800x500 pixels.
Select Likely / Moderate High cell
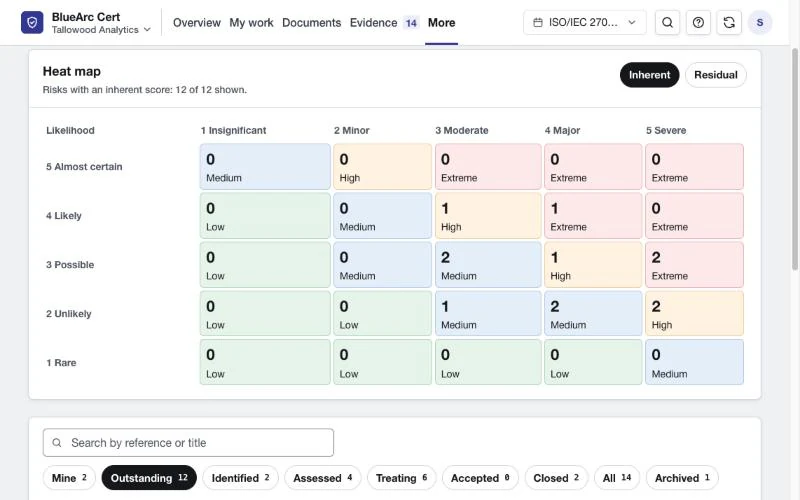[488, 215]
